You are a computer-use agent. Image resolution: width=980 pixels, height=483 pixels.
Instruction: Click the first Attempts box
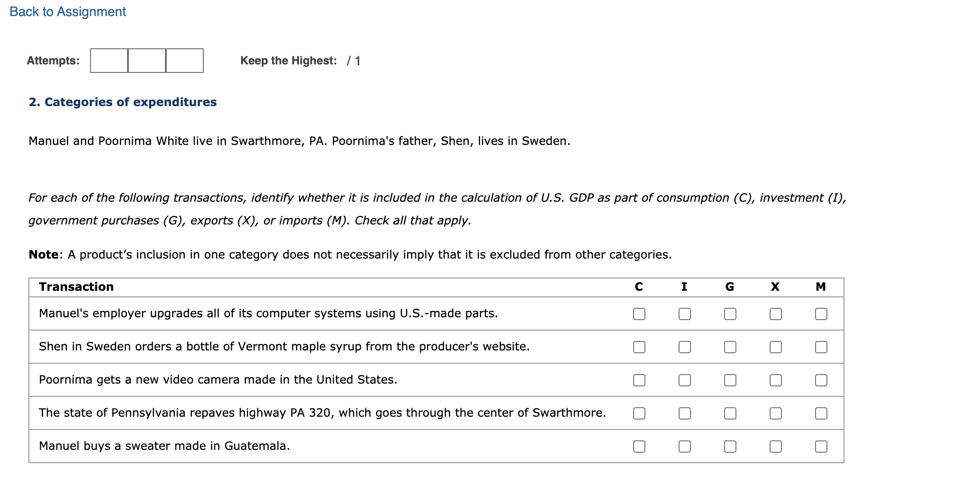(x=108, y=61)
